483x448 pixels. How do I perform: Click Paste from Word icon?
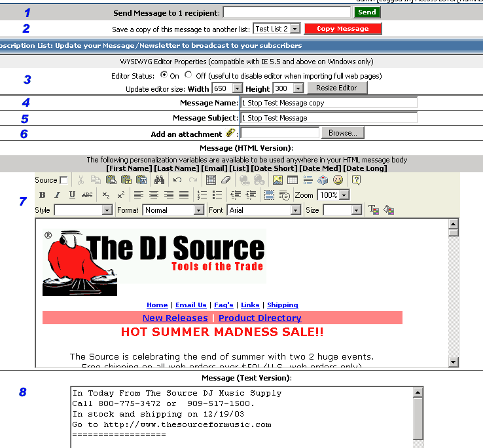[x=141, y=180]
